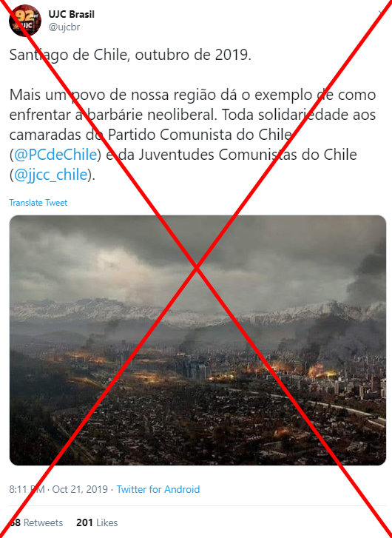Click the 'Partido Comunista do Chile' phrase
392x538 pixels.
200,135
